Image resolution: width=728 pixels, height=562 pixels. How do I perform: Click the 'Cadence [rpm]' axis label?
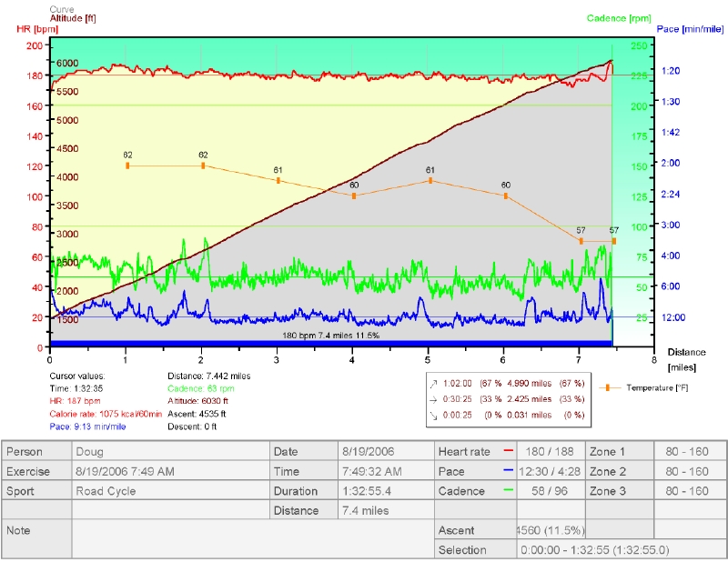pos(619,18)
